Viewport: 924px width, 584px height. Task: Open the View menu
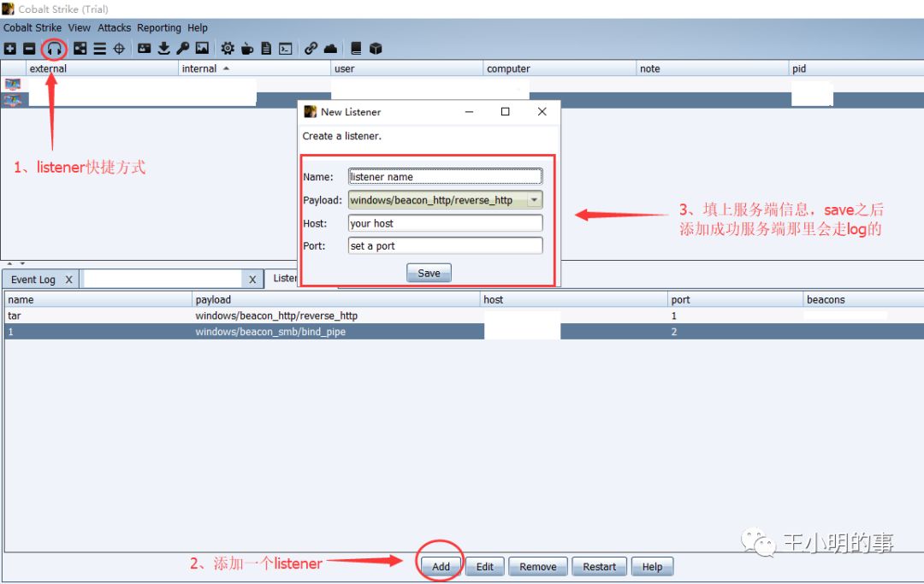click(x=79, y=27)
